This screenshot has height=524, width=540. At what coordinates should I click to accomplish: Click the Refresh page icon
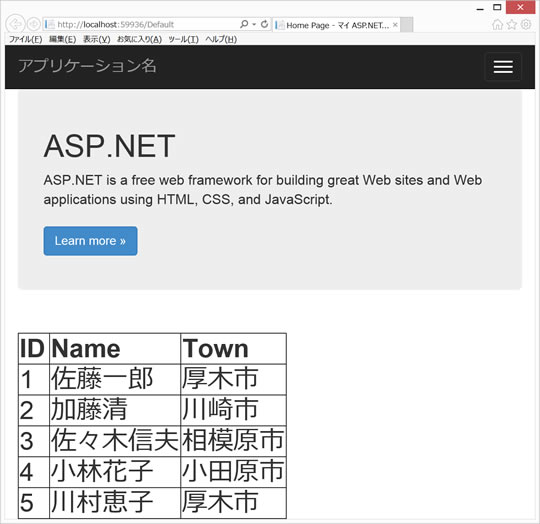coord(264,24)
